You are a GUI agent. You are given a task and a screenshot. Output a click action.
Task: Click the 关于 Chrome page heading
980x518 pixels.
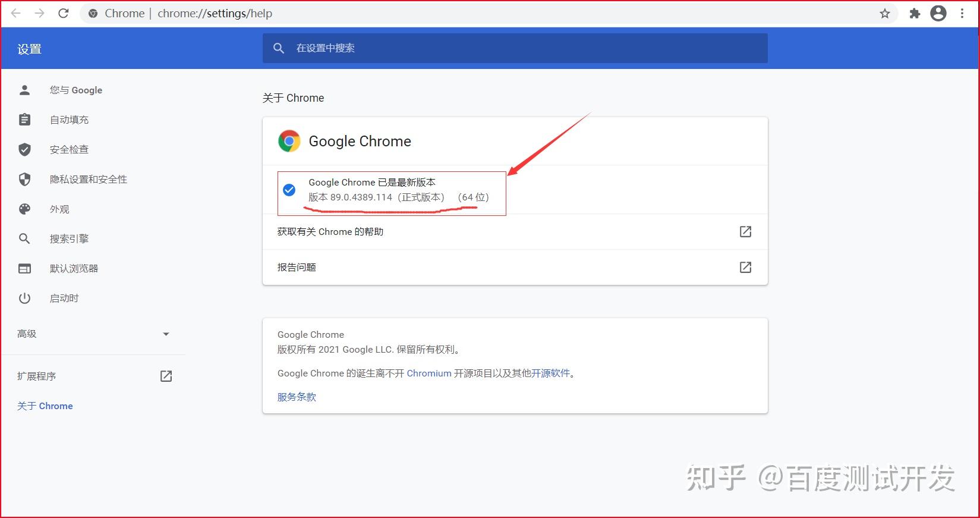pos(294,98)
